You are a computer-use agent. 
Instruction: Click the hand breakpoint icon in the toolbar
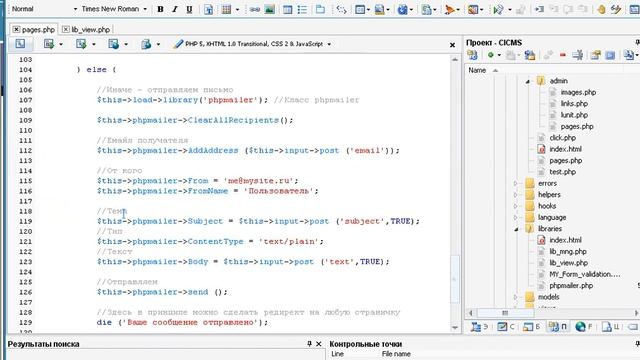[x=601, y=9]
